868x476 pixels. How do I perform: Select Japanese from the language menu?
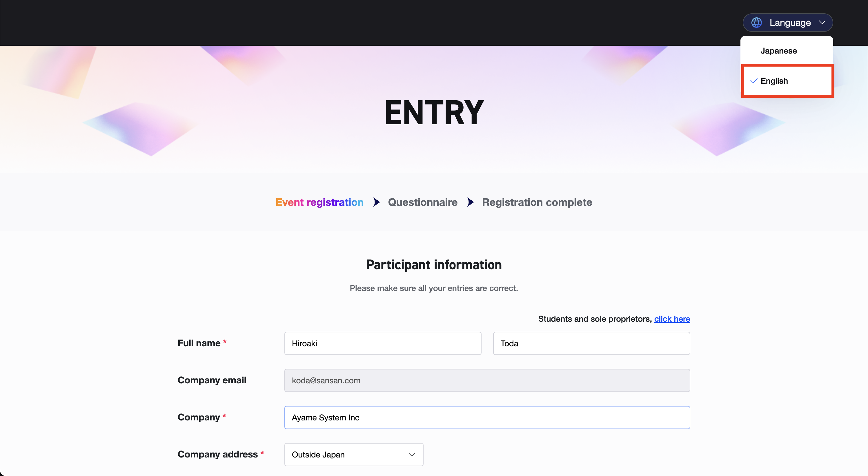point(778,51)
